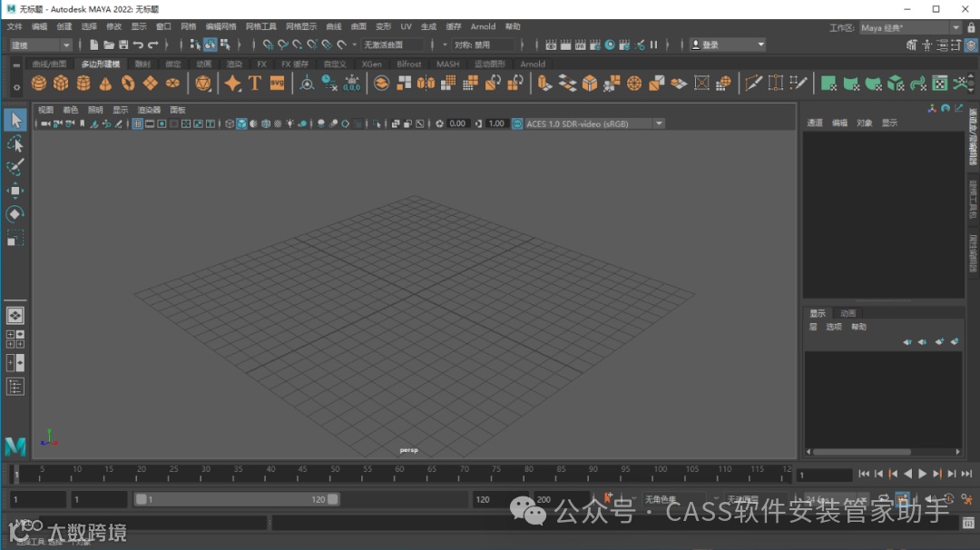
Task: Open the ACES 1.0 SDR-video color dropdown
Action: pyautogui.click(x=594, y=123)
